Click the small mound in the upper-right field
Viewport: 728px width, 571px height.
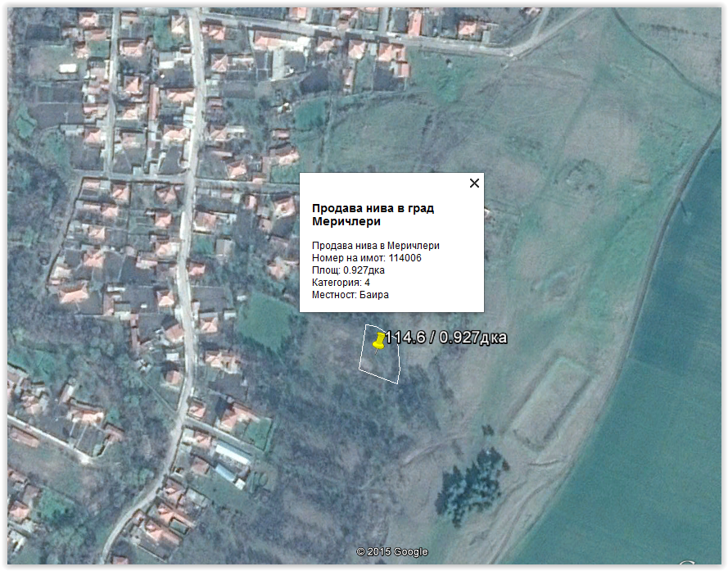[583, 174]
